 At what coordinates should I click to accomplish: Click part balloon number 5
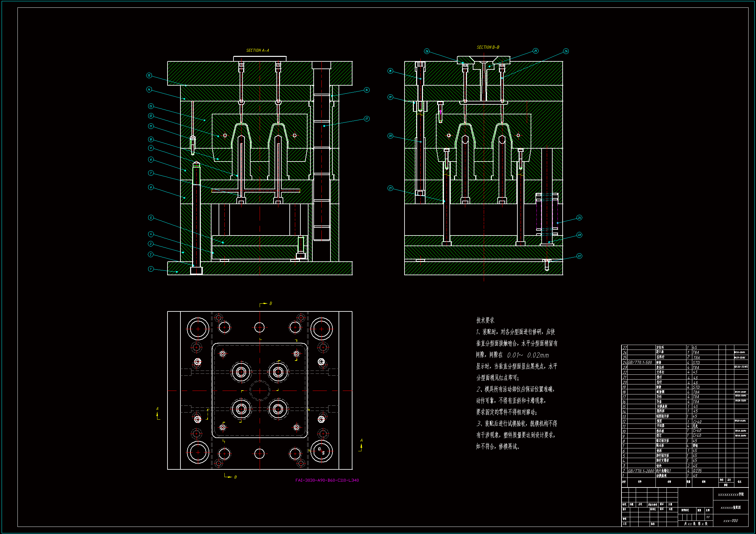151,218
